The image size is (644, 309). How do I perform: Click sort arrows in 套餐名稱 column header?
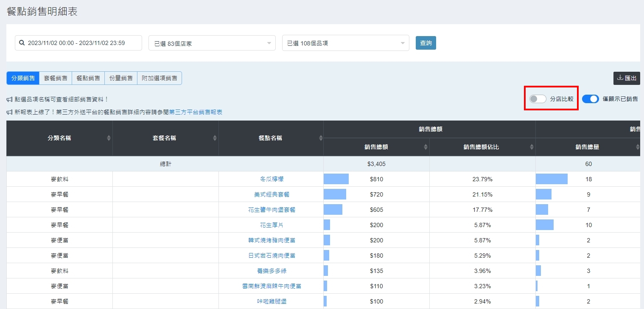point(215,138)
